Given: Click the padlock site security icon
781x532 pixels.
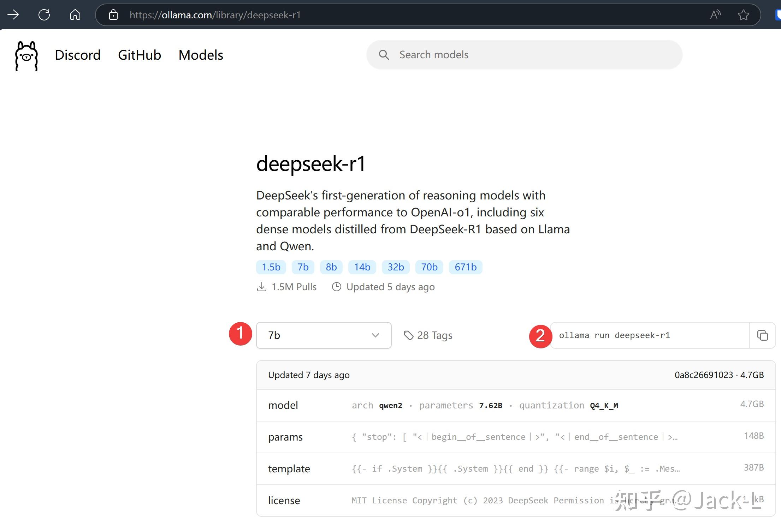Looking at the screenshot, I should pyautogui.click(x=113, y=15).
